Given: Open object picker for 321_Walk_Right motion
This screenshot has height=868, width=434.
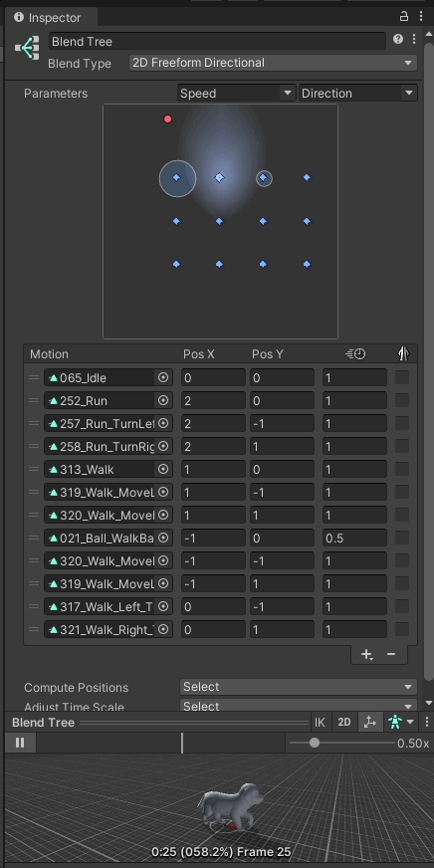Looking at the screenshot, I should tap(163, 629).
